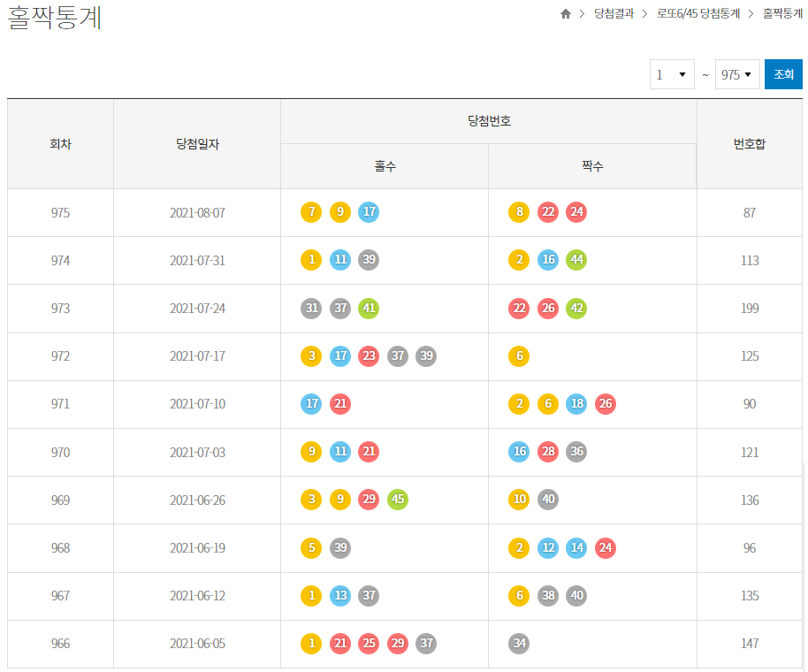Click ball 14 in round 968 row
The height and width of the screenshot is (672, 808).
pos(576,548)
